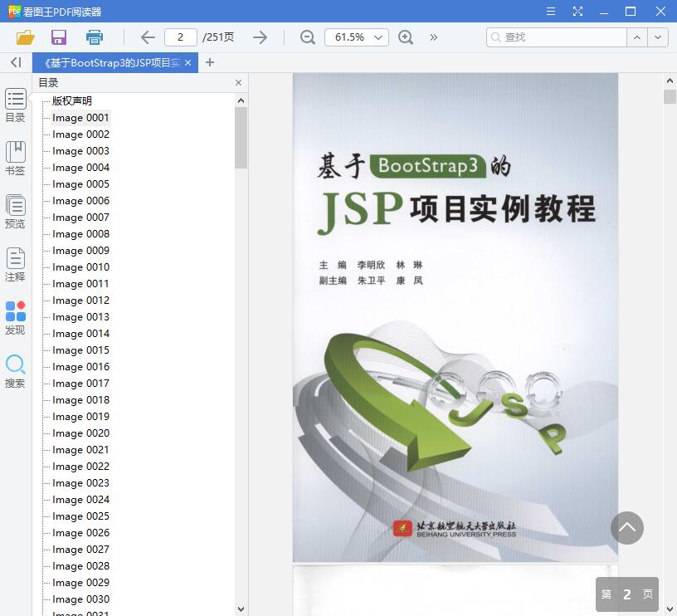Open a PDF file using the folder icon

point(24,37)
